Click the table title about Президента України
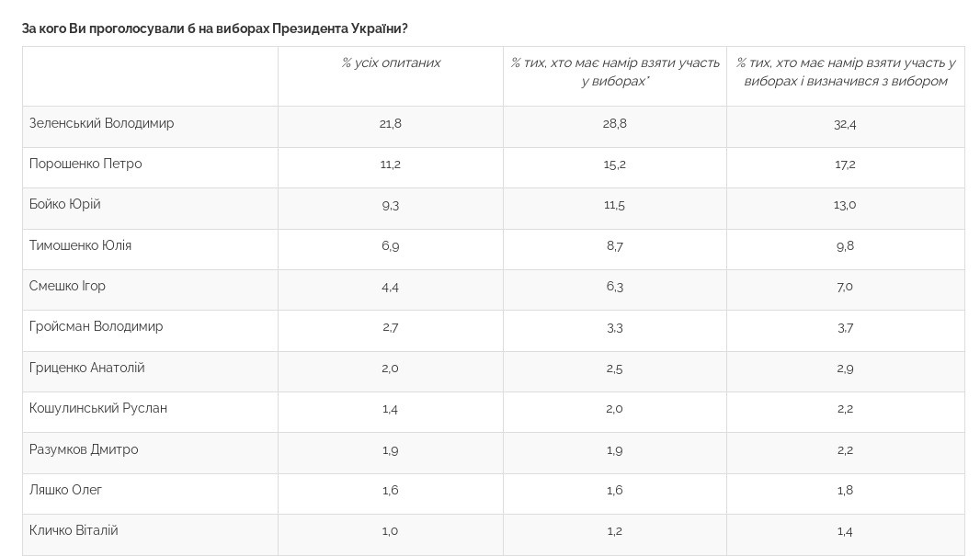980x556 pixels. click(214, 28)
